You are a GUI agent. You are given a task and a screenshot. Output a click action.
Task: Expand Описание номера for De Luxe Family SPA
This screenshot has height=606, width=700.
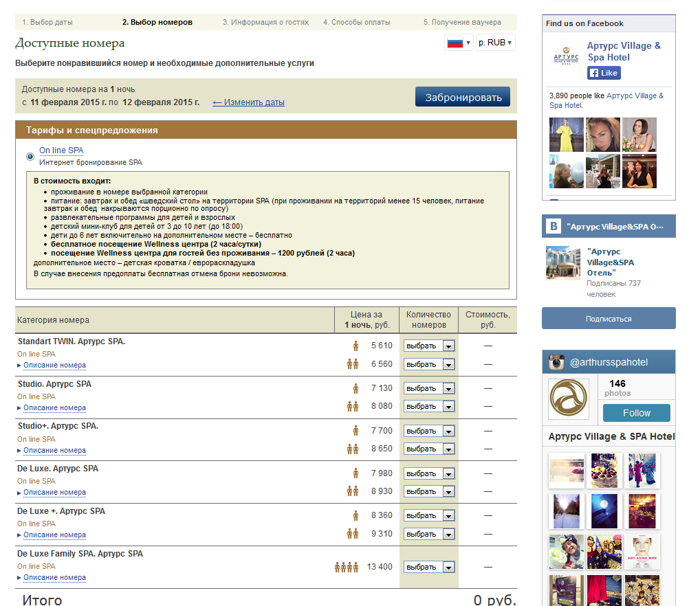[54, 577]
